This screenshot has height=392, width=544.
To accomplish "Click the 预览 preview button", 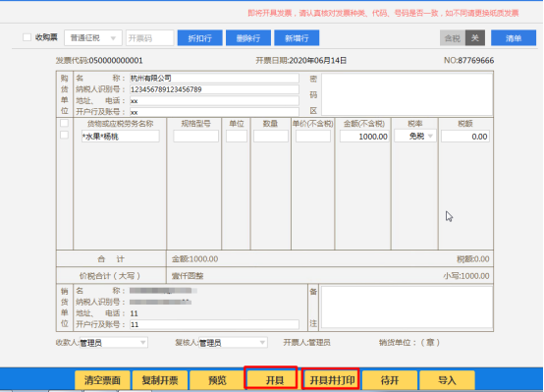I will click(x=217, y=380).
